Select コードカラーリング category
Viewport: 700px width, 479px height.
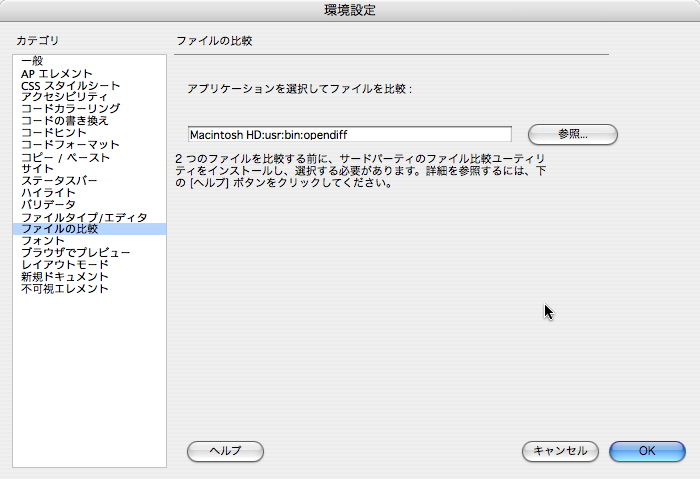(x=70, y=109)
